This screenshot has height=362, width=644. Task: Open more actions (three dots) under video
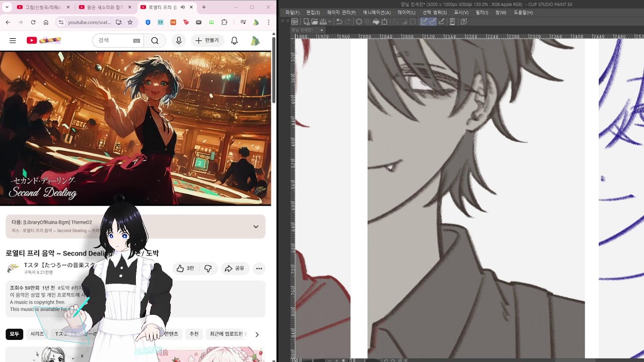coord(259,268)
